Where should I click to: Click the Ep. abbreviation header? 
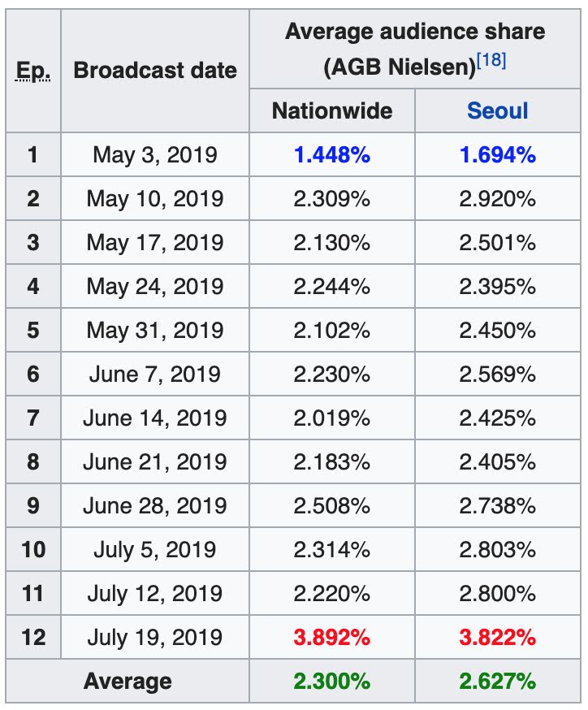point(32,71)
